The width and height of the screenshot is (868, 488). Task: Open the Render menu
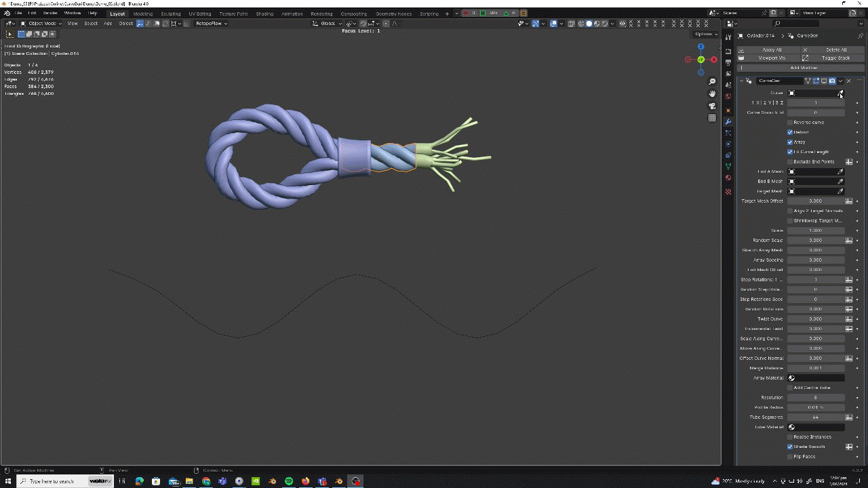coord(50,14)
